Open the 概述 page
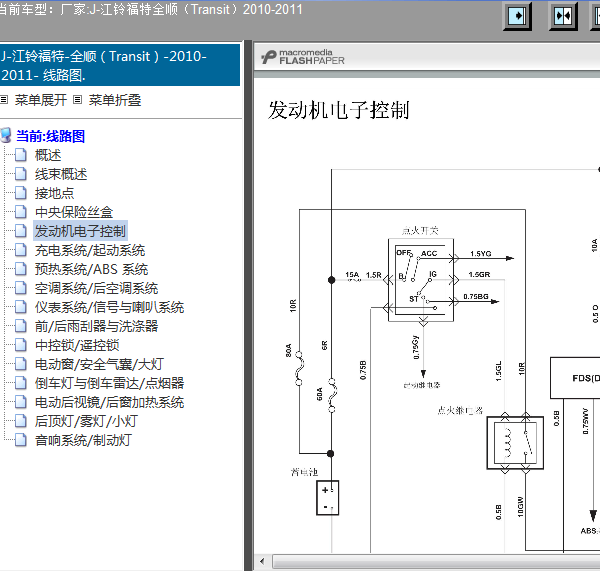Screen dimensions: 600x571 point(48,155)
